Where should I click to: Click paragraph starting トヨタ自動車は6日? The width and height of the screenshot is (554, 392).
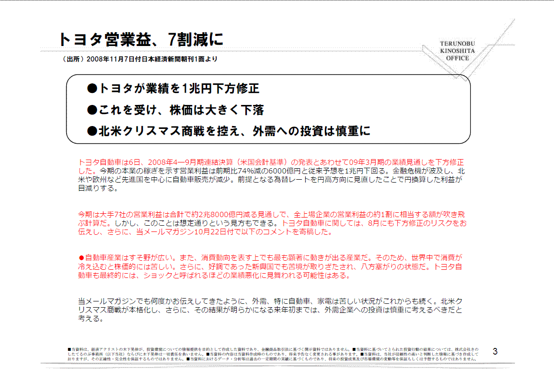[271, 175]
